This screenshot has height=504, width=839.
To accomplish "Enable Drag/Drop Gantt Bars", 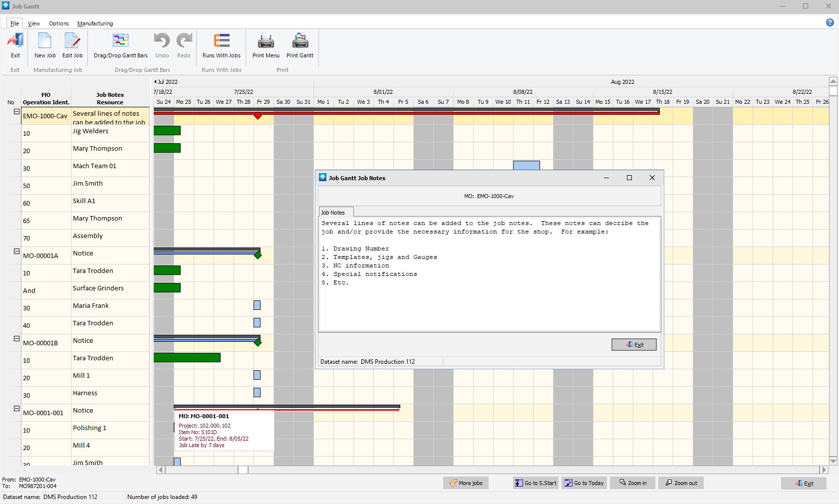I will tap(121, 45).
